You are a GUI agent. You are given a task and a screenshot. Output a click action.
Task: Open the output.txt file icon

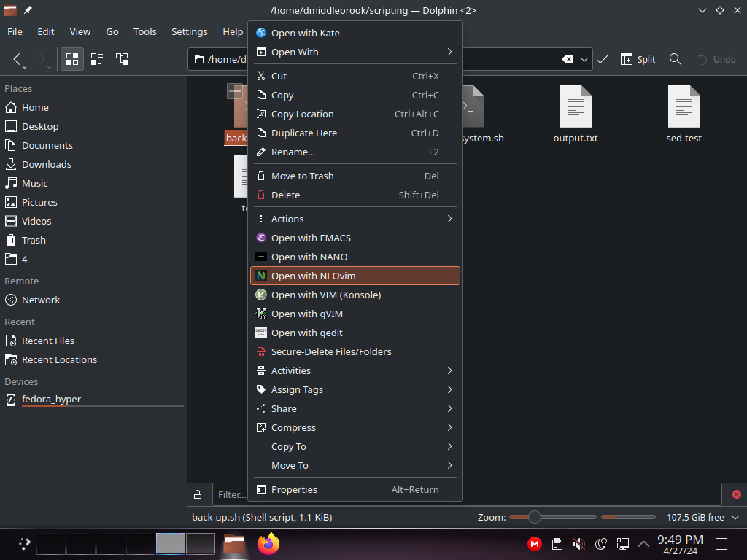click(x=575, y=106)
